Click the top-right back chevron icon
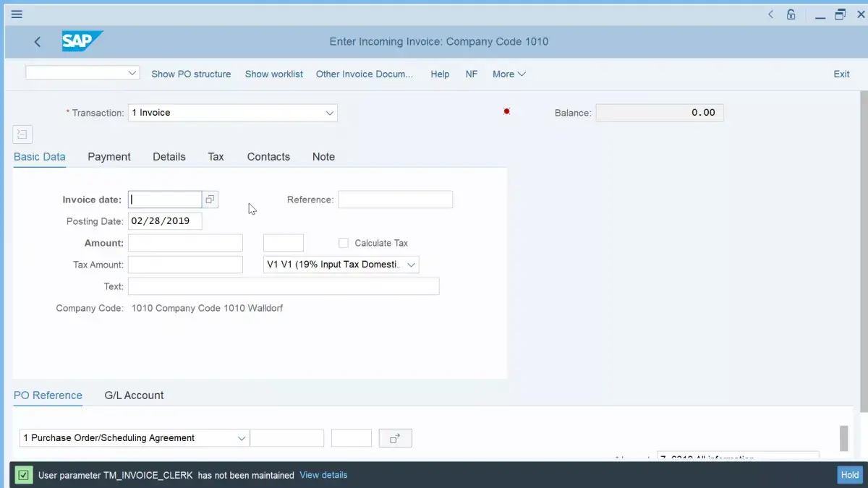Screen dimensions: 868x488 tap(770, 14)
